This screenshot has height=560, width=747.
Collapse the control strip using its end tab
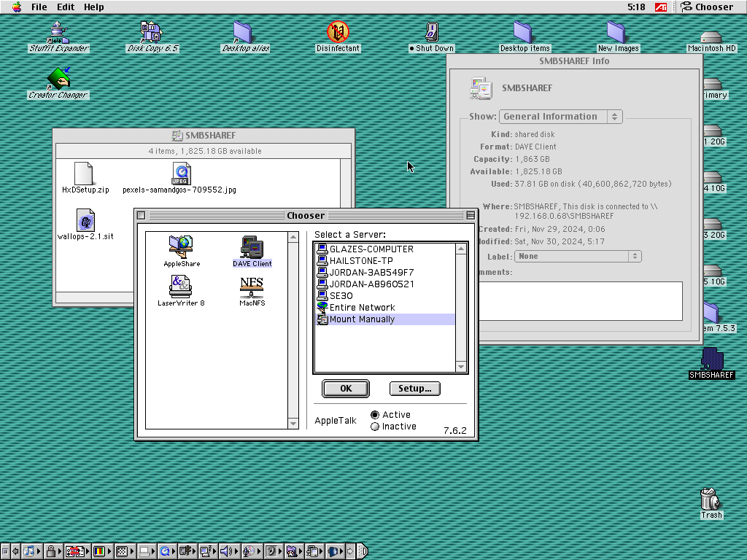pyautogui.click(x=363, y=551)
